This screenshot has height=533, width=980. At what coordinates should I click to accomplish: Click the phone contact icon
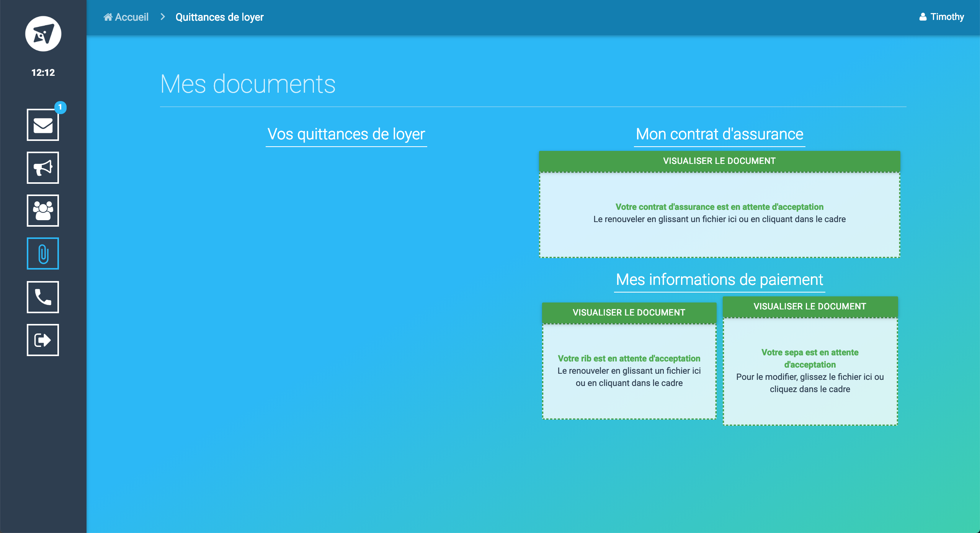[43, 297]
